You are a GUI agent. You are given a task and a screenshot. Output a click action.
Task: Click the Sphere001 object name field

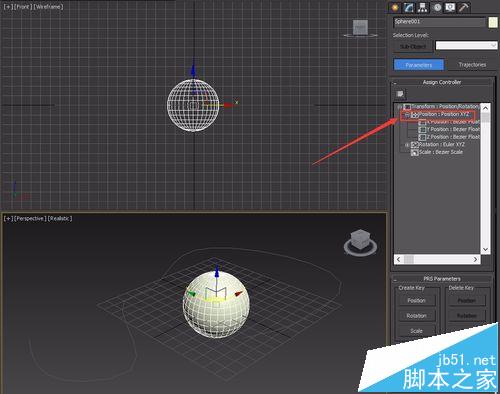pos(439,22)
